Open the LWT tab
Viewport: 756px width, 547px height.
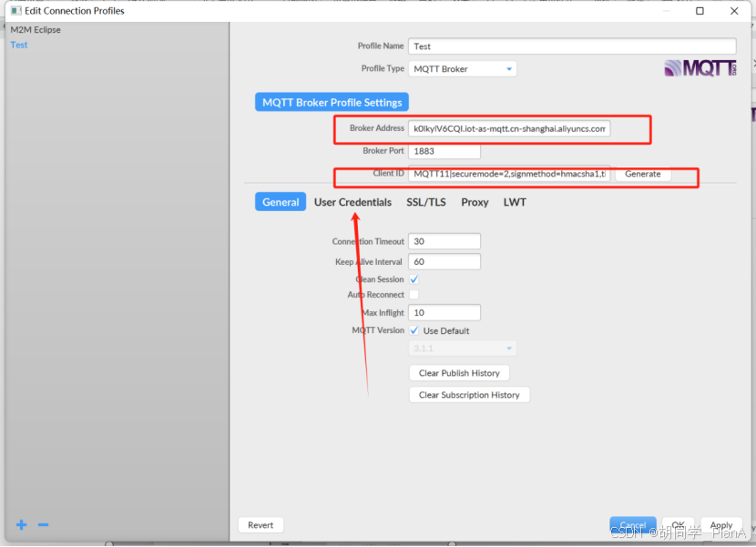click(515, 202)
